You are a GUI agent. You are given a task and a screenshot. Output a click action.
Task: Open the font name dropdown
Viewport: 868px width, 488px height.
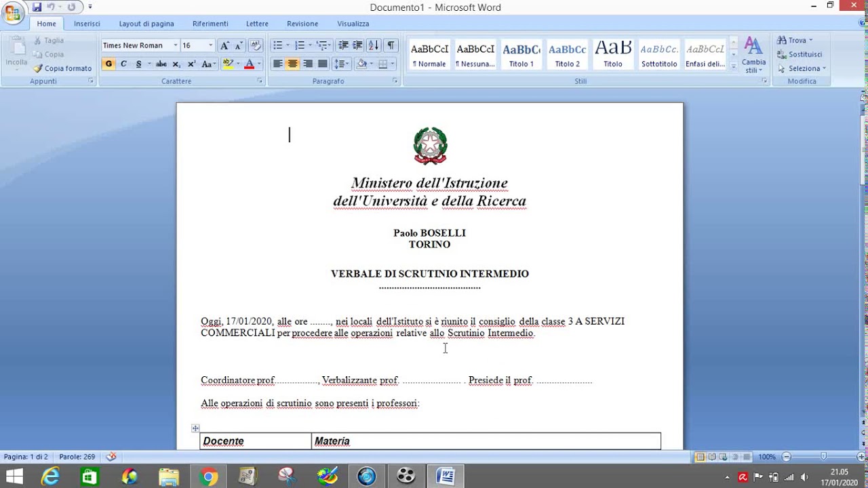point(175,45)
